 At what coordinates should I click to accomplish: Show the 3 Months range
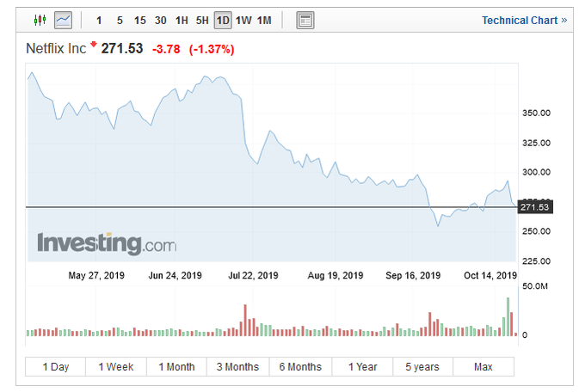click(238, 366)
